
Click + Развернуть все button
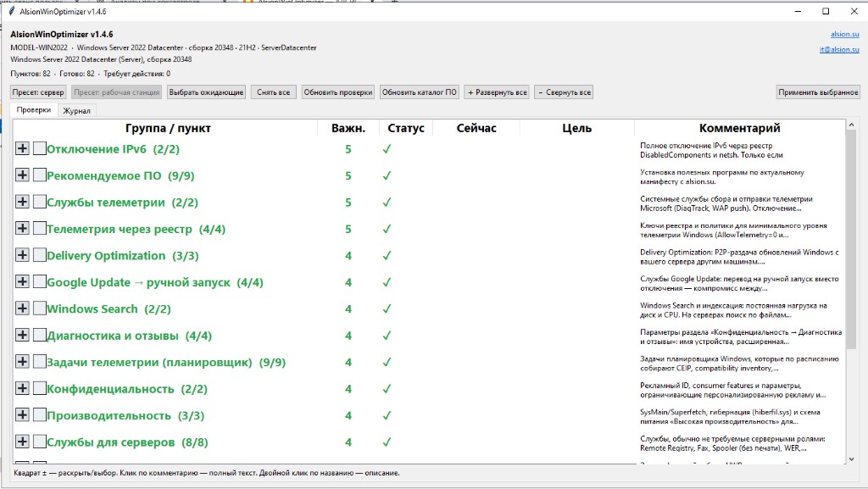pyautogui.click(x=497, y=92)
